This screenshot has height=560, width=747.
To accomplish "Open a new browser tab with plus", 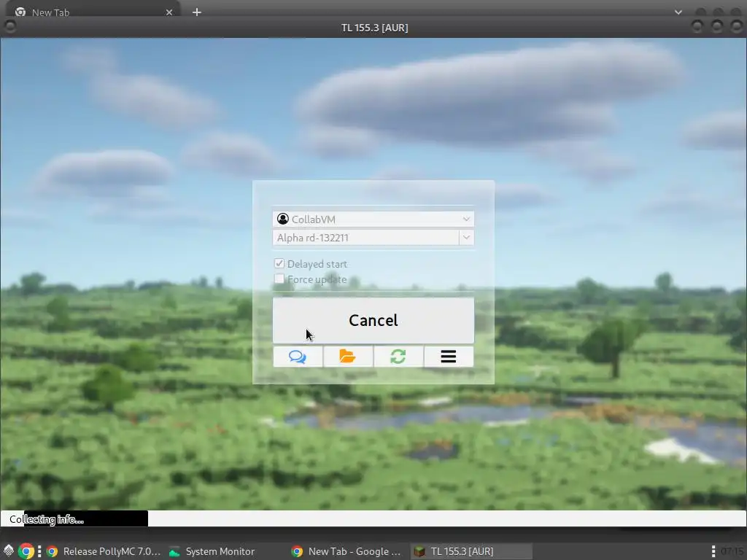I will tap(197, 12).
